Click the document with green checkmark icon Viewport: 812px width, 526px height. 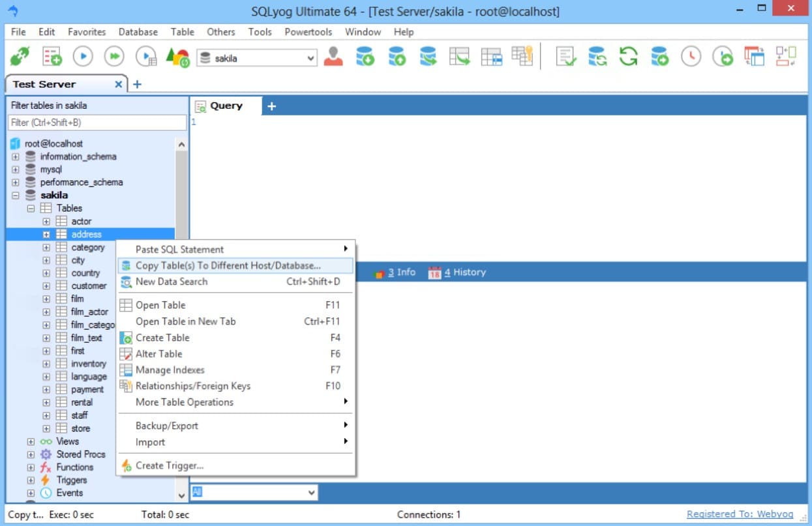[565, 57]
